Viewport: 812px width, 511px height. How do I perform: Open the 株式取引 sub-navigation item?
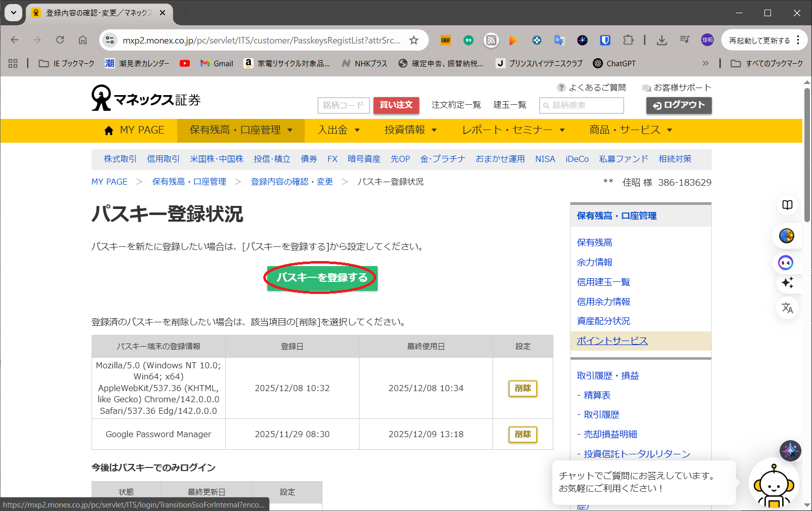120,159
